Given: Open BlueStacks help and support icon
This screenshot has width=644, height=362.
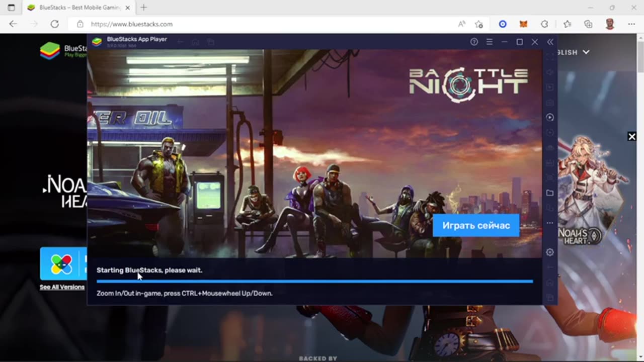Looking at the screenshot, I should coord(474,42).
